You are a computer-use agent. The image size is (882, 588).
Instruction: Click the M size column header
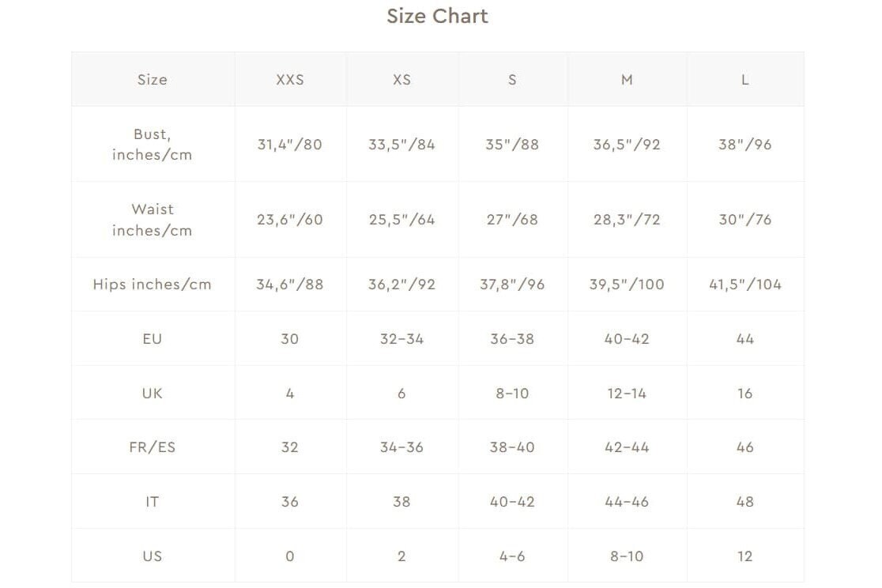(x=627, y=80)
